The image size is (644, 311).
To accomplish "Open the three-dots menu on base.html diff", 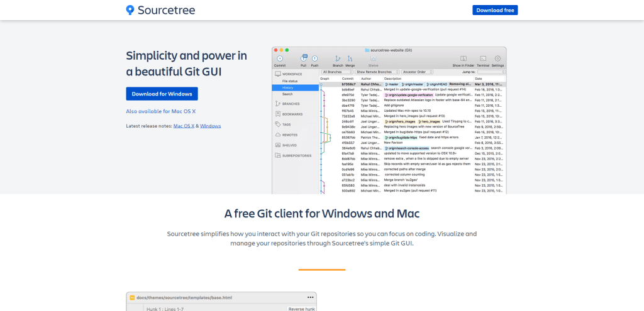I will [310, 297].
